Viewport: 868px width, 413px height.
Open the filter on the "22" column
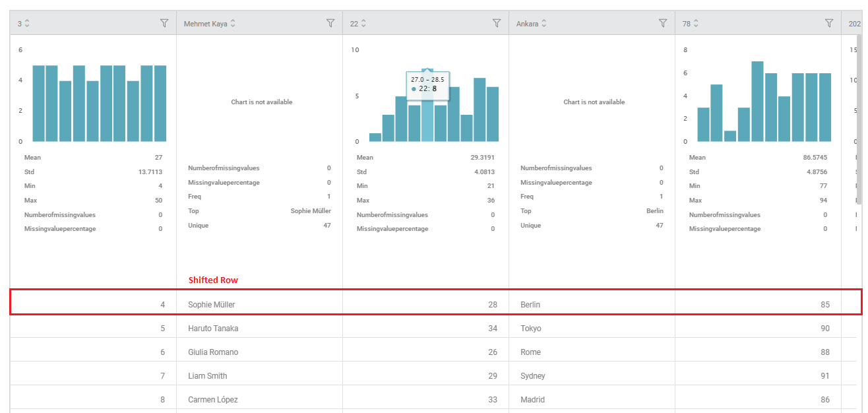(x=497, y=23)
